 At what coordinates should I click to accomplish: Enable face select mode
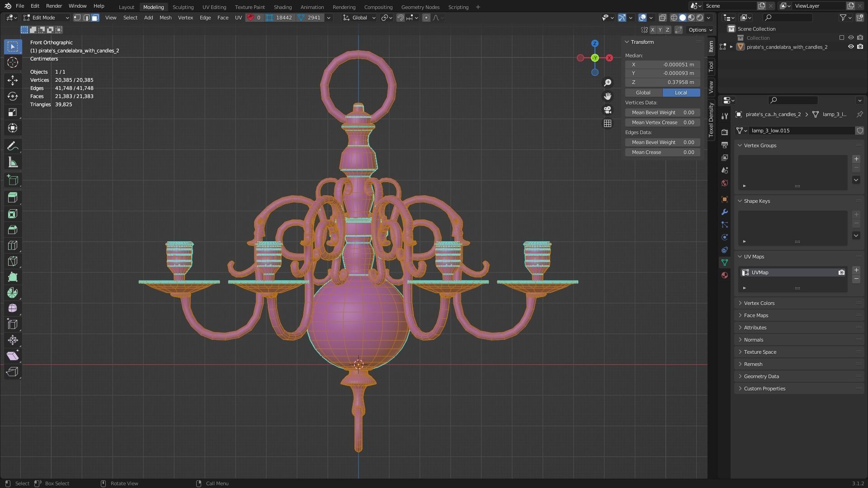coord(95,18)
